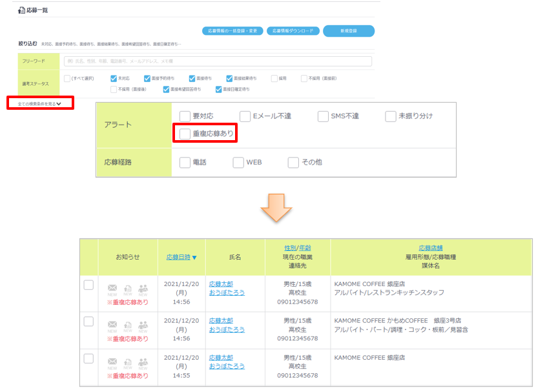Open applicant 応募太郎 link in first row

[x=221, y=284]
